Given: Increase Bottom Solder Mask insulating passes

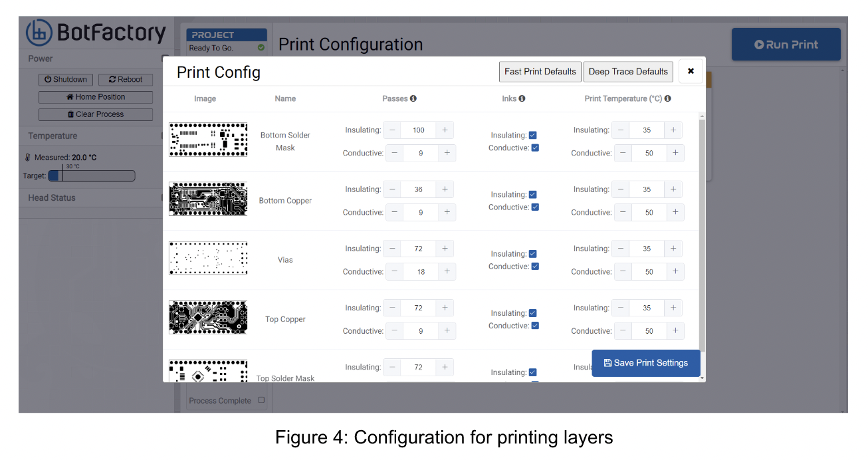Looking at the screenshot, I should click(445, 130).
